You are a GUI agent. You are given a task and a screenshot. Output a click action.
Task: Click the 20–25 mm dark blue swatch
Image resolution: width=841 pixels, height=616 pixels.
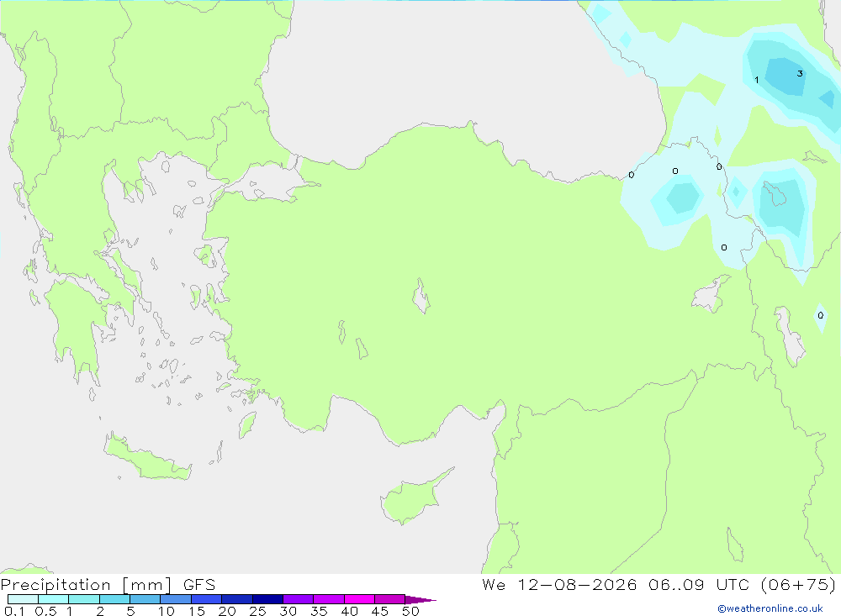pyautogui.click(x=237, y=599)
